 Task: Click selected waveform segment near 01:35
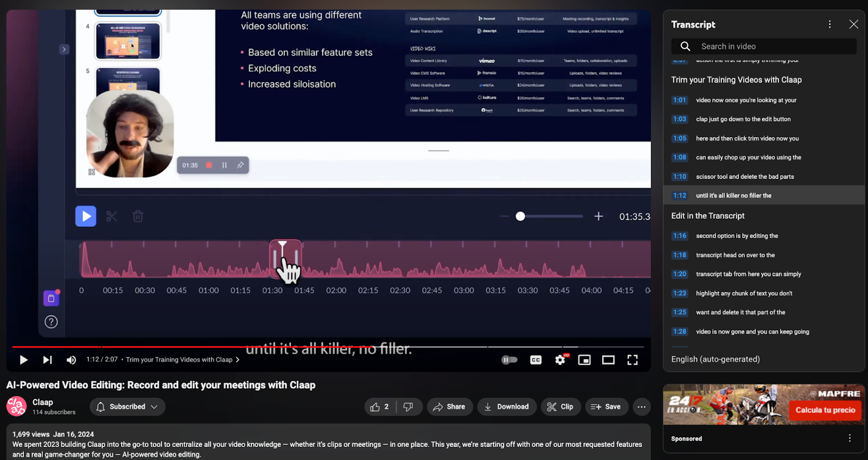[286, 259]
